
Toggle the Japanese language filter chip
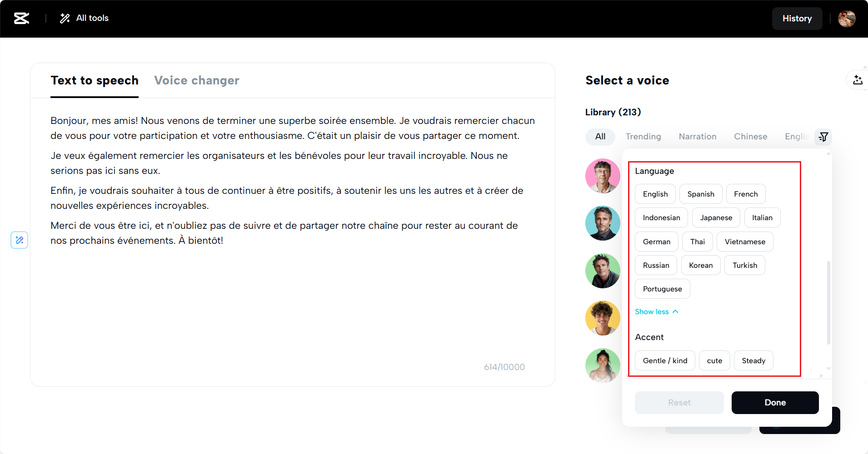coord(716,217)
